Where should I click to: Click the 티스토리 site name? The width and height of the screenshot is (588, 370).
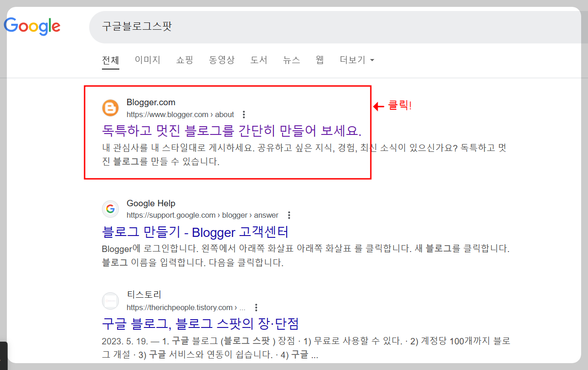coord(144,295)
